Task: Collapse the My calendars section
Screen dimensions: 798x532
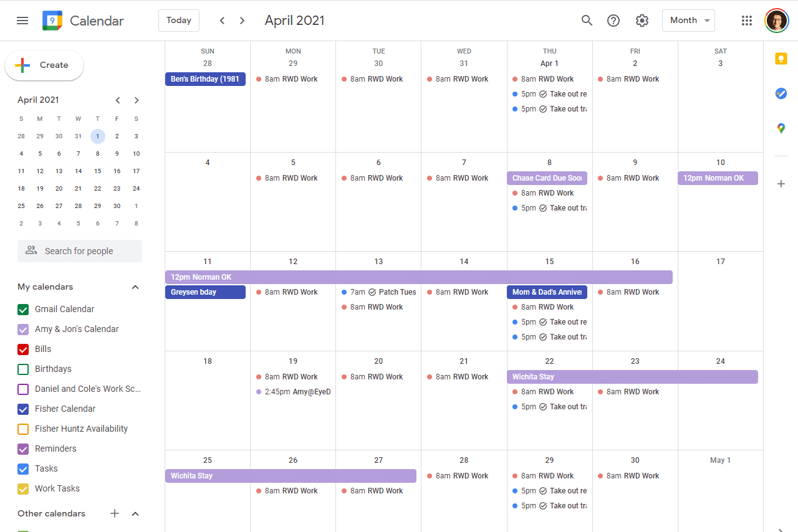Action: (x=135, y=287)
